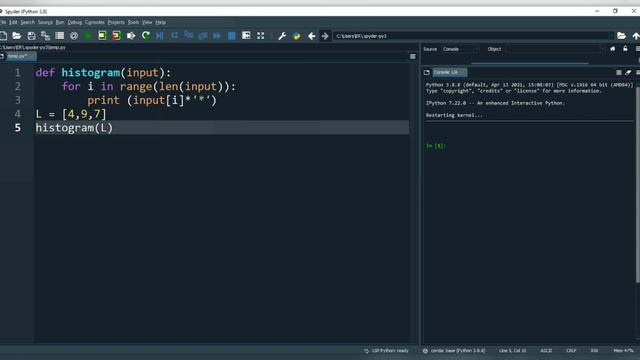
Task: Re-run the last script
Action: pos(145,36)
